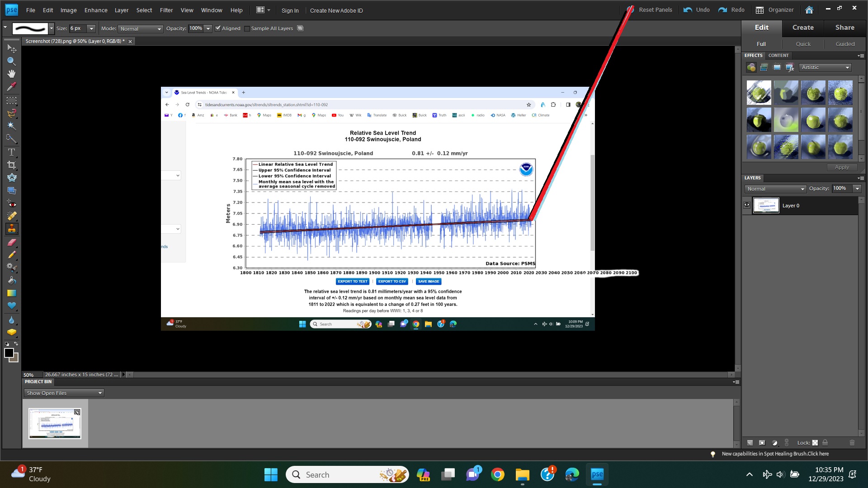Select the Eyedropper tool
Image resolution: width=868 pixels, height=488 pixels.
pyautogui.click(x=11, y=86)
